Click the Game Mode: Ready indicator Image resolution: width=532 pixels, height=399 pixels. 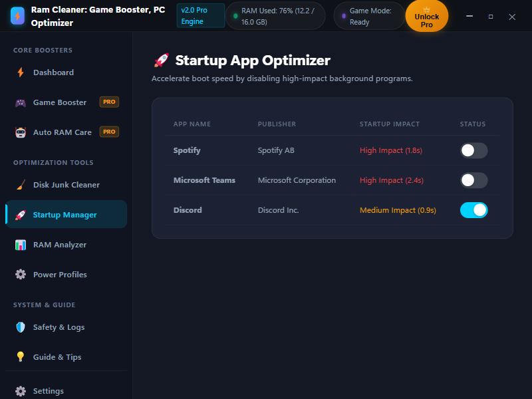[369, 16]
